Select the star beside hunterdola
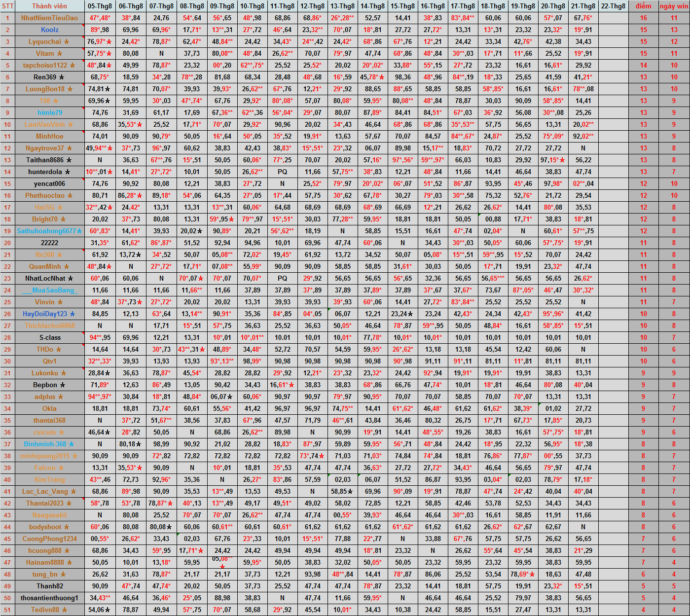Image resolution: width=690 pixels, height=616 pixels. point(68,172)
